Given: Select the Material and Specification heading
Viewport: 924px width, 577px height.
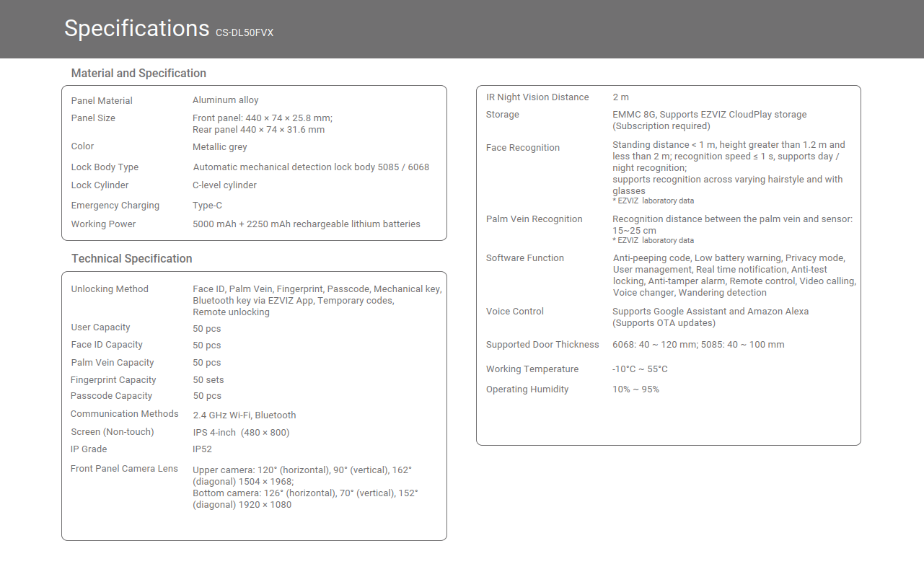Looking at the screenshot, I should [x=138, y=73].
